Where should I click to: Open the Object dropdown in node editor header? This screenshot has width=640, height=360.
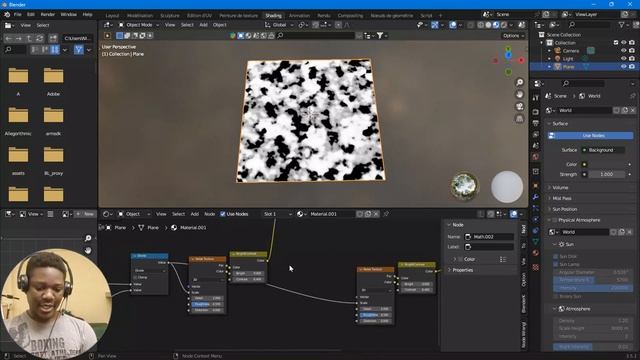[x=133, y=214]
